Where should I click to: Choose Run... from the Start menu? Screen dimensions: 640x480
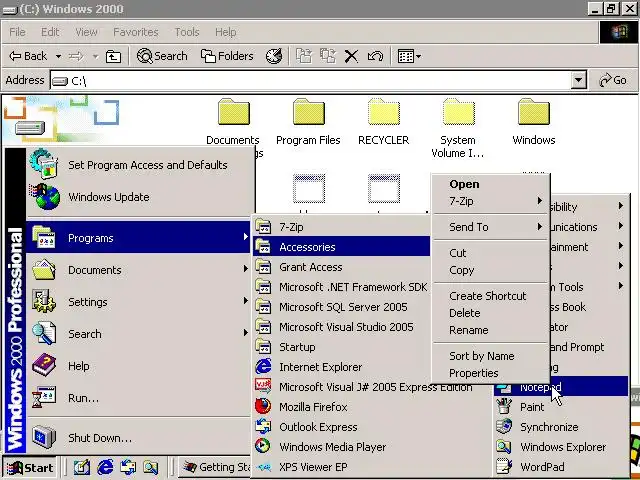(x=139, y=398)
